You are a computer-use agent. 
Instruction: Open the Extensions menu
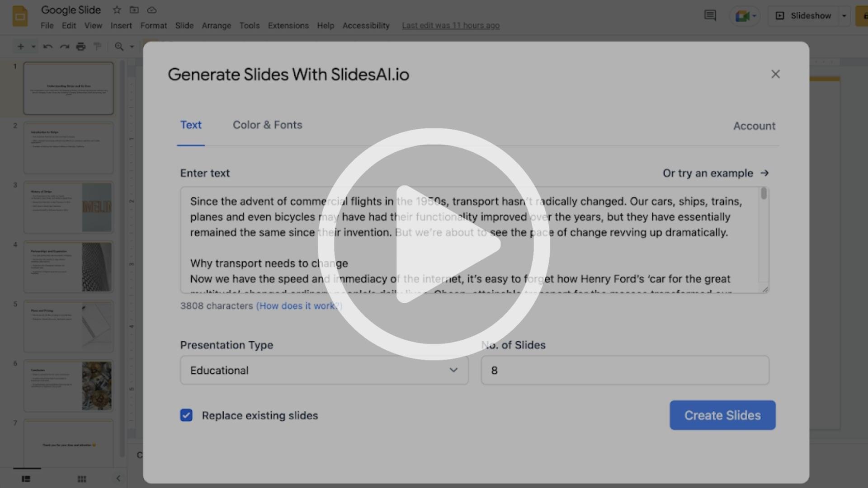tap(288, 25)
